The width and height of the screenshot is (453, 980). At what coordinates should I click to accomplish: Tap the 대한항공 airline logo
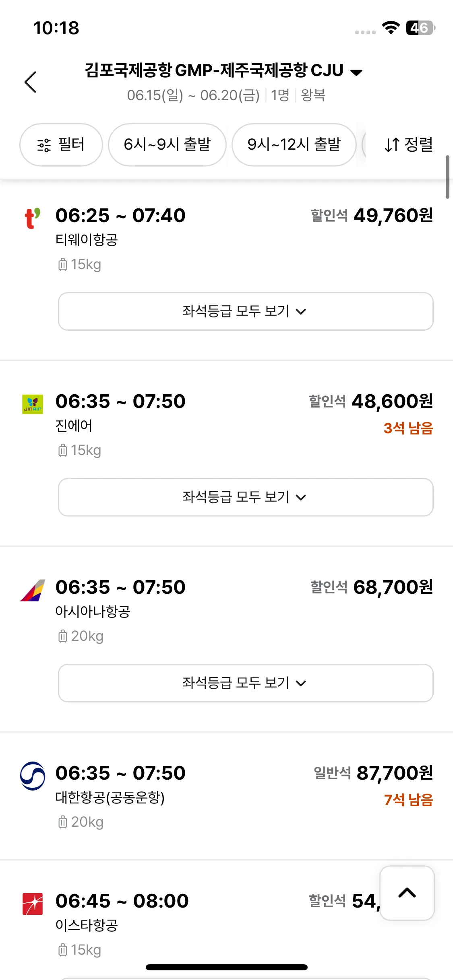tap(33, 776)
